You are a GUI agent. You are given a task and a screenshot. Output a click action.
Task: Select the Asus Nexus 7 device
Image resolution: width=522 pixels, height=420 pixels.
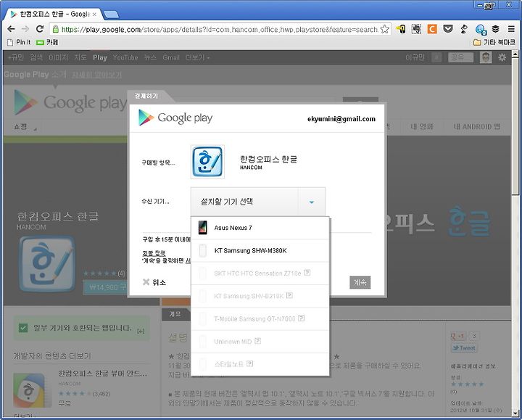pyautogui.click(x=260, y=228)
